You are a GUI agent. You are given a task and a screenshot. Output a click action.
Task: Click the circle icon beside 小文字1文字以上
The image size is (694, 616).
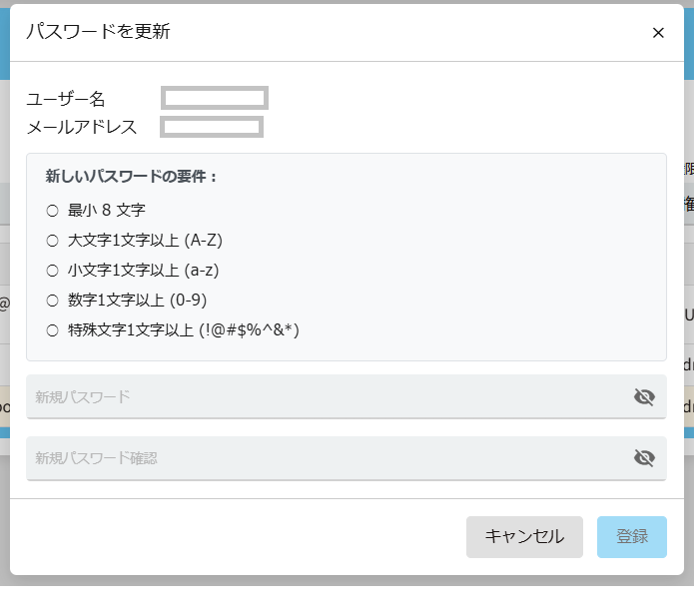(x=53, y=271)
